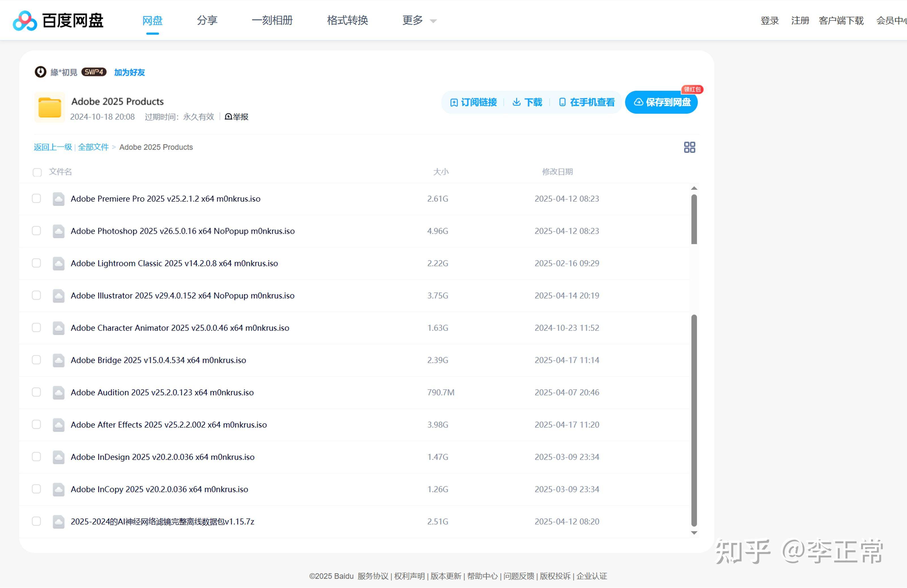Screen dimensions: 907x588
Task: Click 在手机查看 button
Action: [587, 103]
